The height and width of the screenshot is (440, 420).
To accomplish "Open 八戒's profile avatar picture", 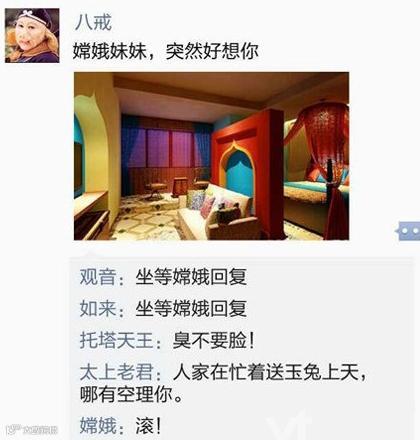I will point(32,35).
